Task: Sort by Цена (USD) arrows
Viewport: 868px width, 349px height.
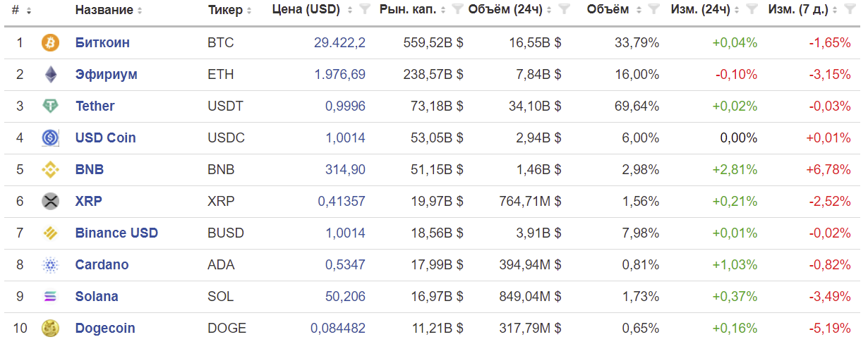Action: (x=350, y=11)
